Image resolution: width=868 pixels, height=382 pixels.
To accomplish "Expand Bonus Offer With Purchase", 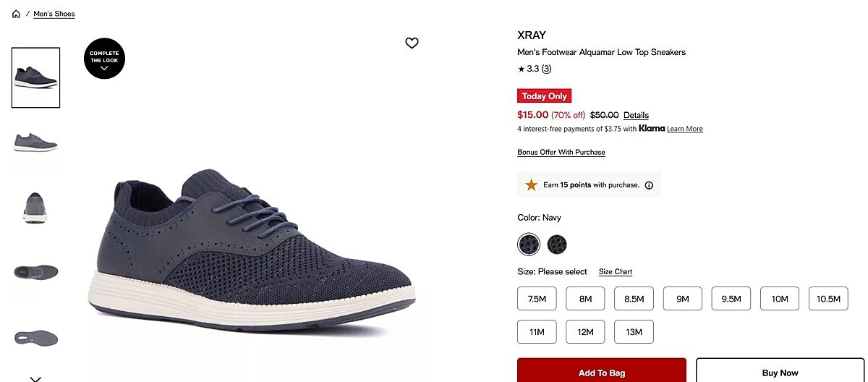I will coord(561,153).
